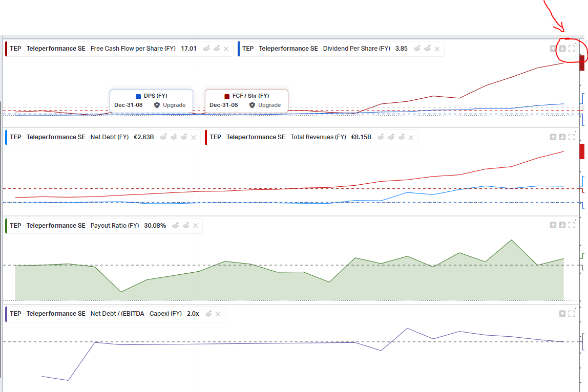Image resolution: width=588 pixels, height=392 pixels.
Task: Select the Total Revenues (FY) legend label
Action: click(x=319, y=137)
